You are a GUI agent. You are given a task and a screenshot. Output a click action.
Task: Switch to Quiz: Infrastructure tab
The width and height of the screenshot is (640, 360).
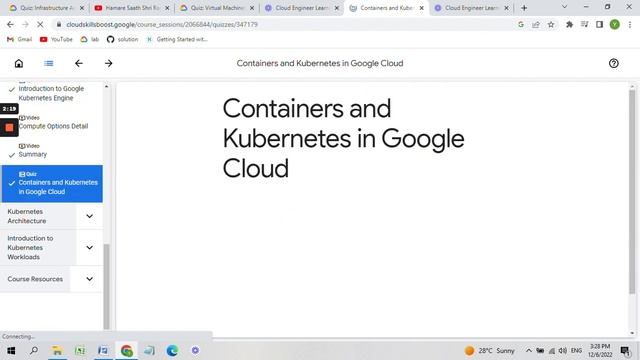point(46,8)
